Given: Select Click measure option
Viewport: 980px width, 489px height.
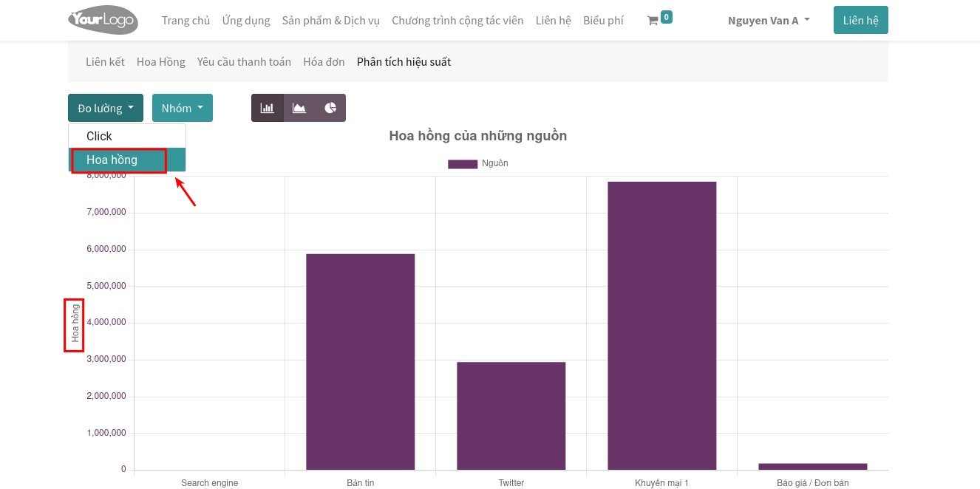Looking at the screenshot, I should 127,136.
